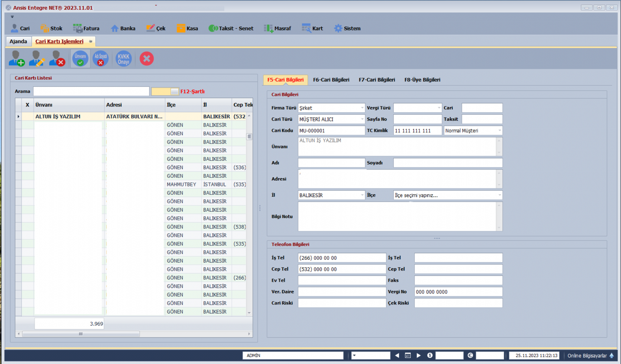Open the Cari Türü dropdown
This screenshot has height=364, width=621.
click(362, 119)
